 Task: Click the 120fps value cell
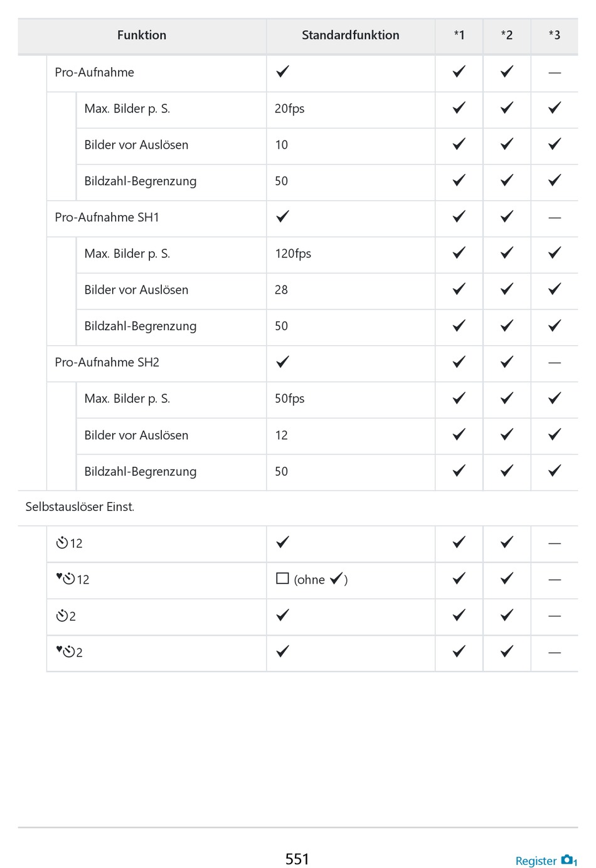click(x=293, y=254)
